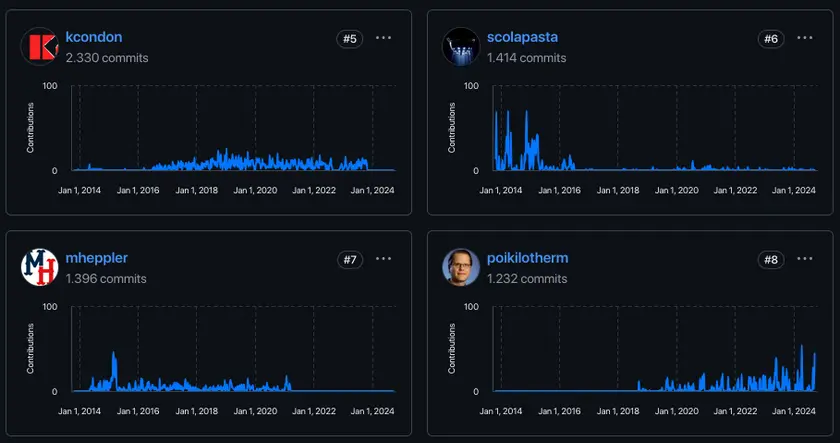Click inside kcondon's contributions chart
This screenshot has width=840, height=443.
coord(230,140)
